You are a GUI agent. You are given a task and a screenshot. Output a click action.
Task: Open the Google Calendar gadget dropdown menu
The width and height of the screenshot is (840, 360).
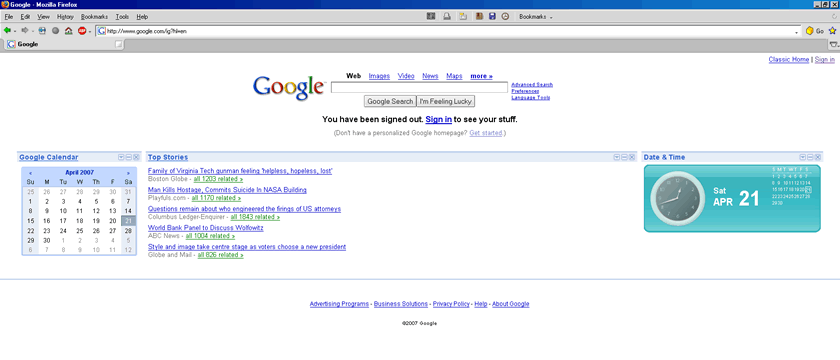coord(121,157)
